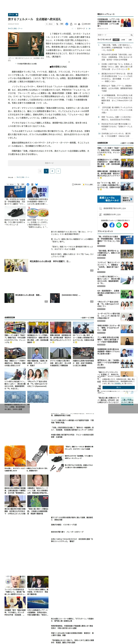
Task: Open the 香港輸送のタイミング把握し article in the member grid
Action: [38, 339]
